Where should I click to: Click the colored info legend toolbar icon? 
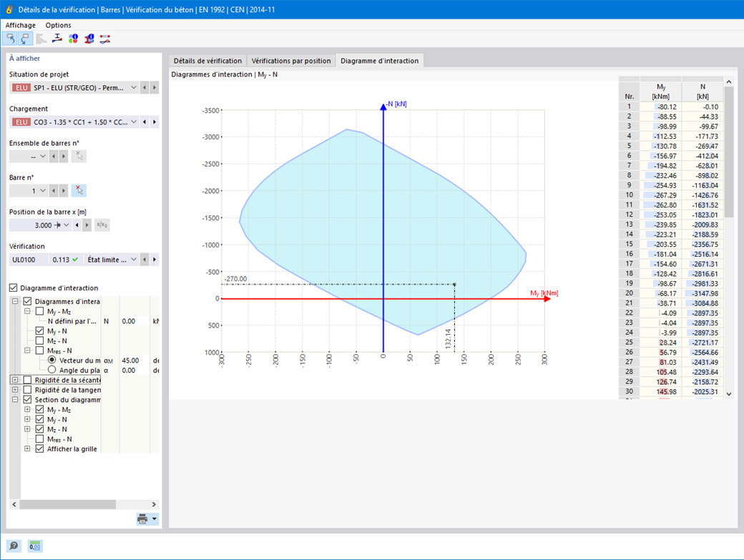(x=73, y=39)
